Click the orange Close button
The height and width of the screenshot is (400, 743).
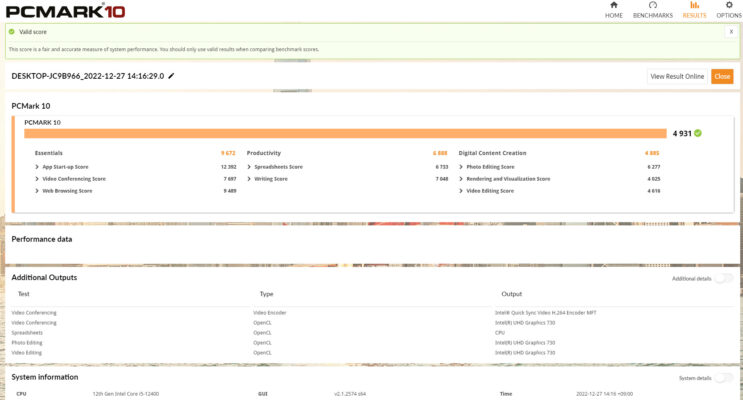pyautogui.click(x=722, y=76)
